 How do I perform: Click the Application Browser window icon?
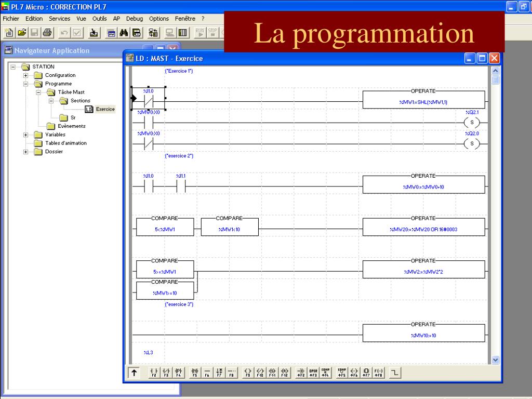tap(111, 33)
